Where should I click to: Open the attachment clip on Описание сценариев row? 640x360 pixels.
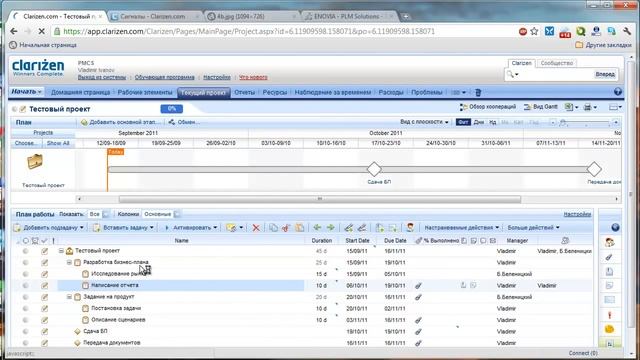pos(418,320)
